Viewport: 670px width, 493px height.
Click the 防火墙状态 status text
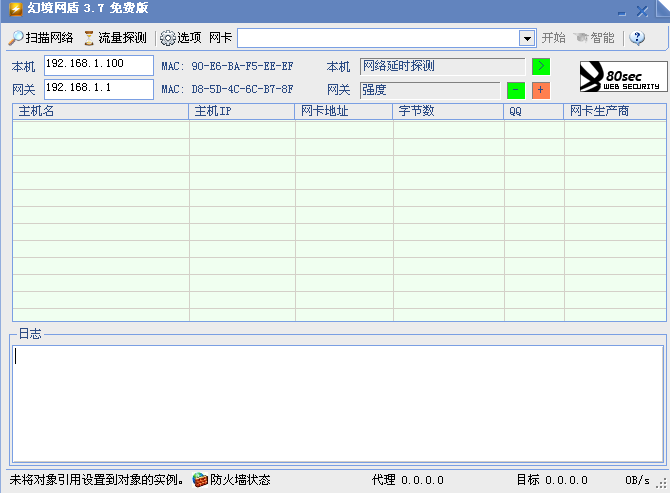pos(240,480)
